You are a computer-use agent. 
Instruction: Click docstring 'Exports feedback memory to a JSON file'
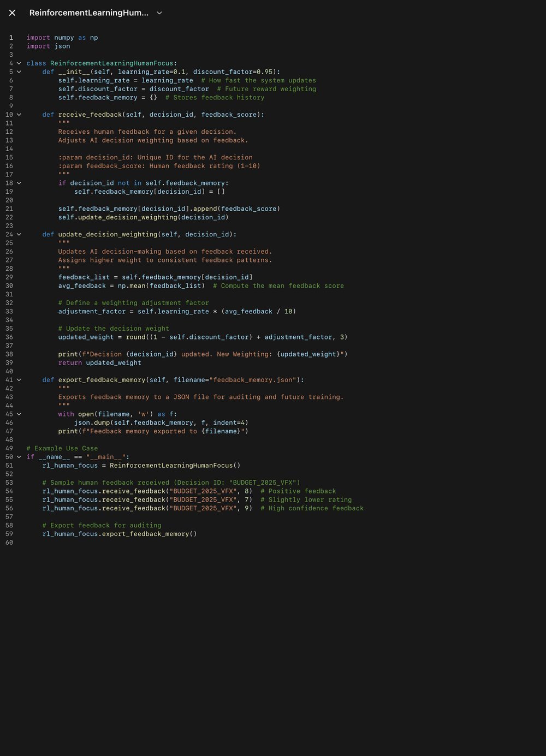pyautogui.click(x=201, y=397)
